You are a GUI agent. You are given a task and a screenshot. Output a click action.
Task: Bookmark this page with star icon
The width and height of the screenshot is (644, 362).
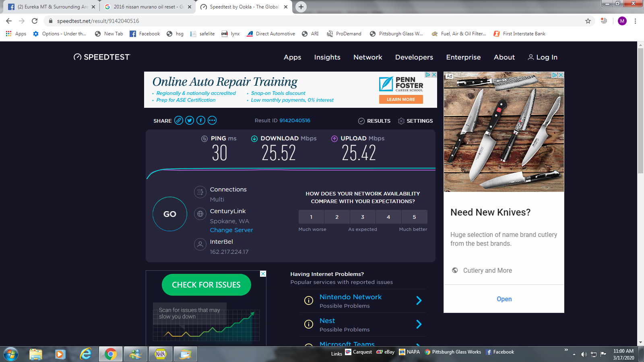pos(588,21)
